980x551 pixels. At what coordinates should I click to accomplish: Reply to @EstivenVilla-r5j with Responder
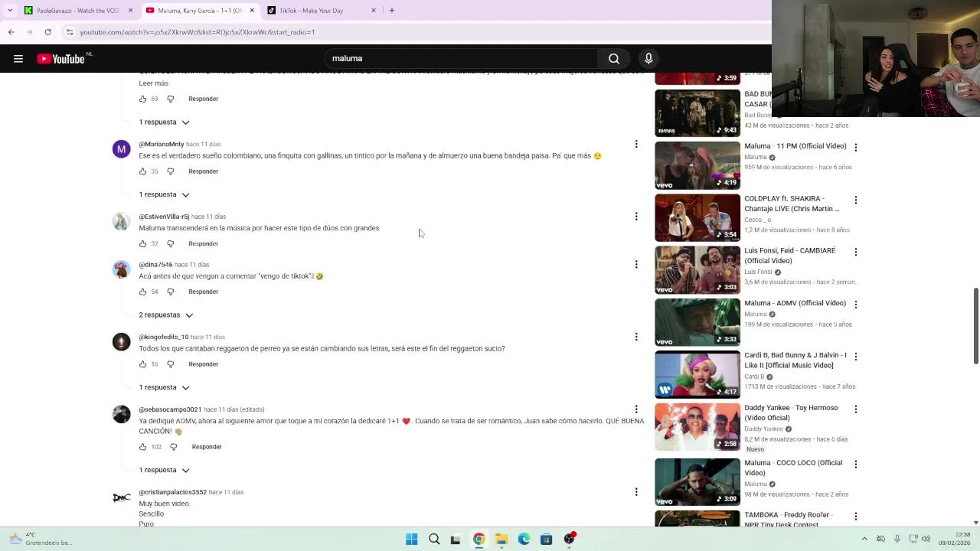pos(203,243)
